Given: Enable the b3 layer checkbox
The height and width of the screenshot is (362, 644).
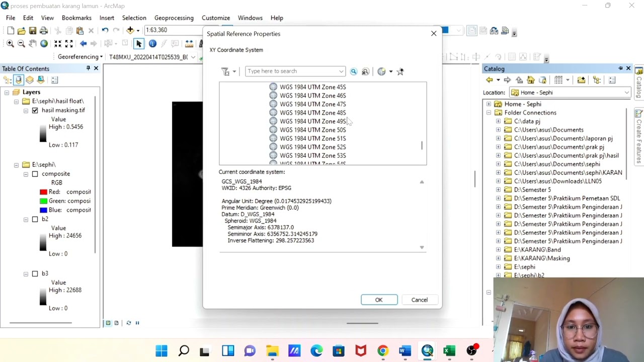Looking at the screenshot, I should pos(35,274).
